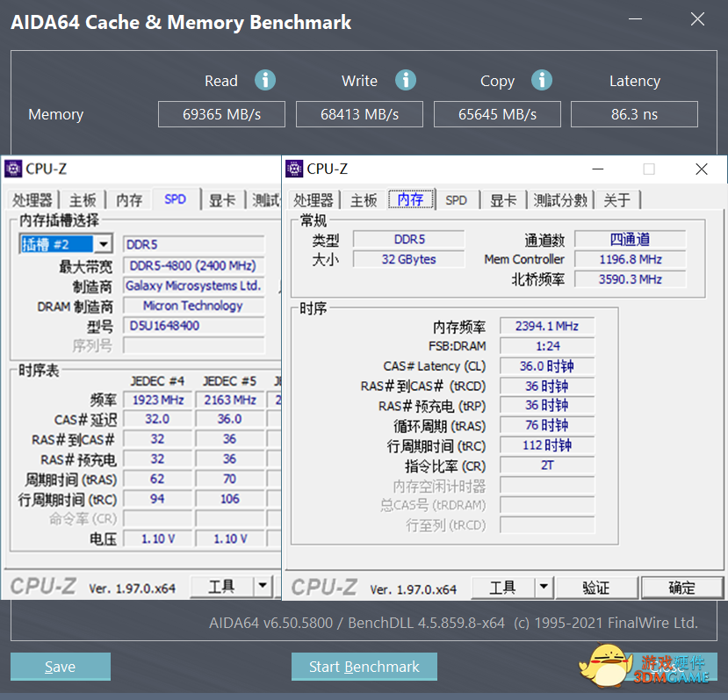Image resolution: width=728 pixels, height=700 pixels.
Task: Click the right CPU-Z window logo icon
Action: [294, 169]
